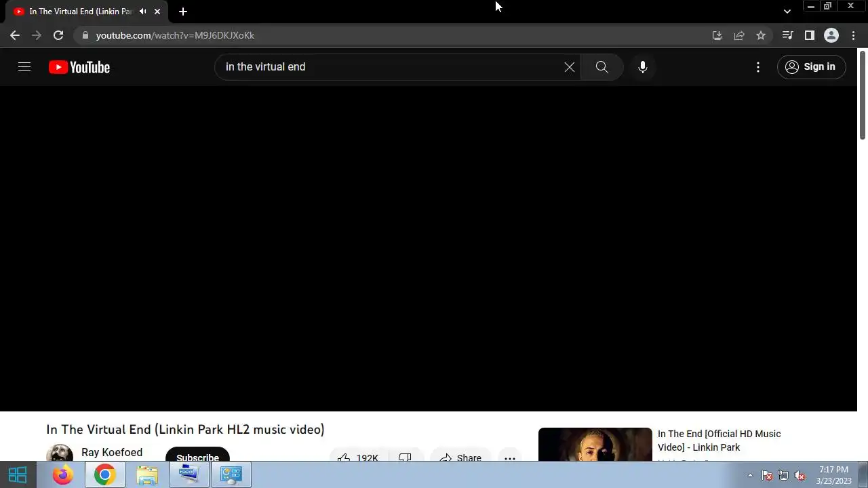Dislike this video
Screen dimensions: 868x488
[x=406, y=455]
